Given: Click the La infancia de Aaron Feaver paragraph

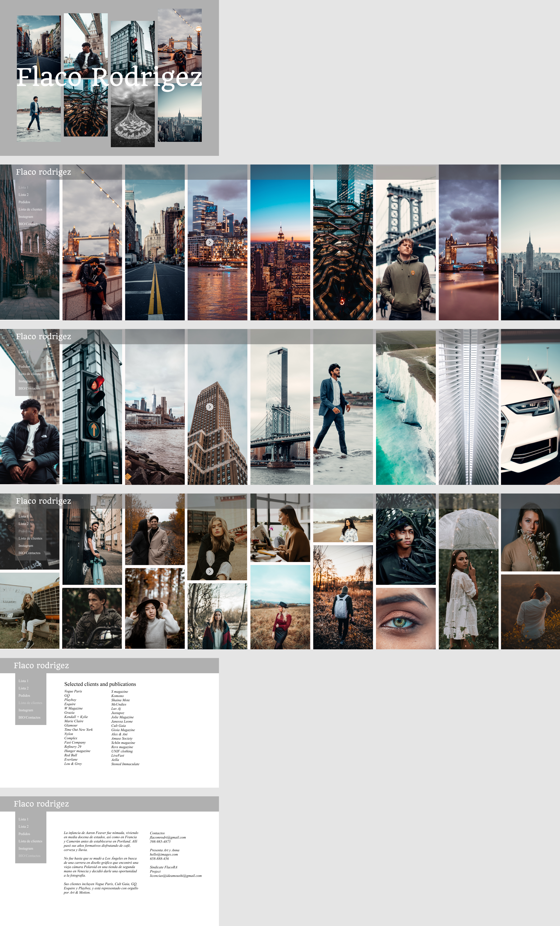Looking at the screenshot, I should (x=101, y=841).
